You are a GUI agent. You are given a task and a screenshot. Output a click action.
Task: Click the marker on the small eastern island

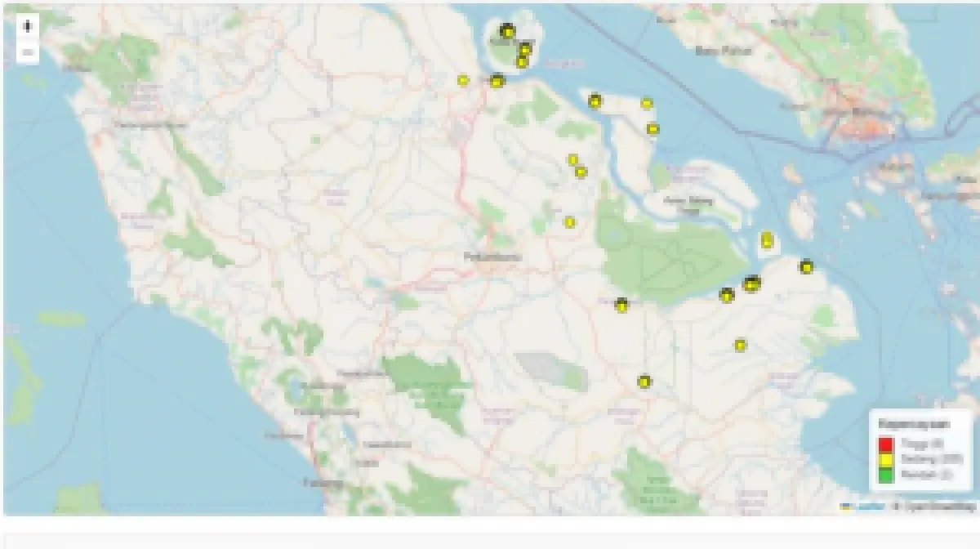[767, 240]
